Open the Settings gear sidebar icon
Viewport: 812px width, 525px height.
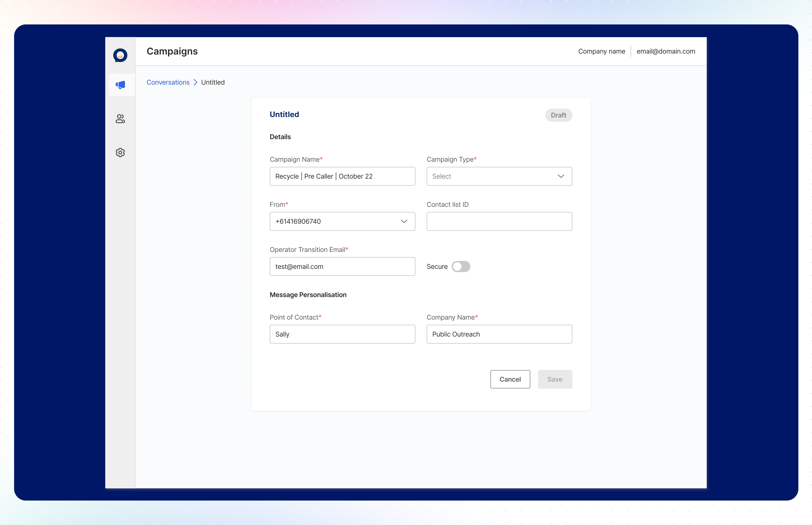120,152
